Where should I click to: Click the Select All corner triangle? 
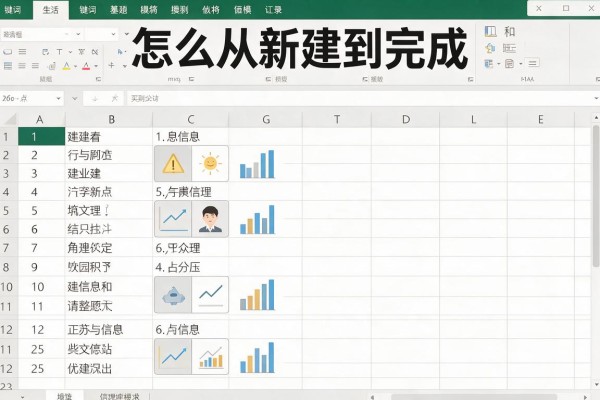click(x=9, y=119)
